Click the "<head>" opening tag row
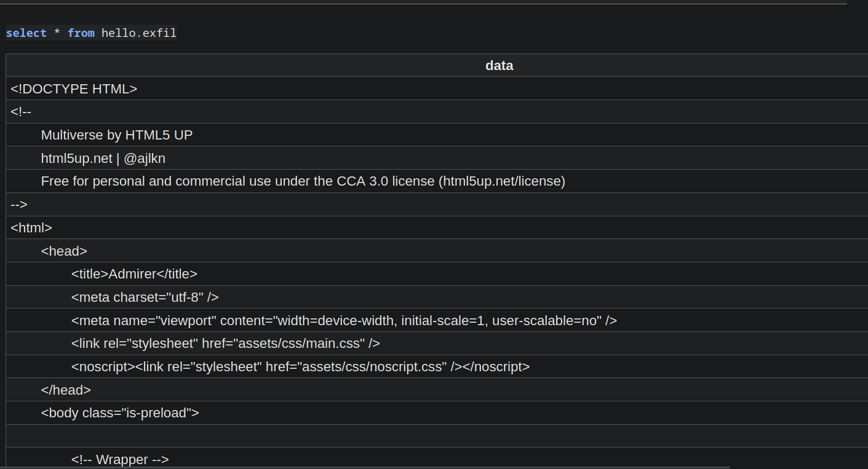The height and width of the screenshot is (469, 868). (64, 251)
